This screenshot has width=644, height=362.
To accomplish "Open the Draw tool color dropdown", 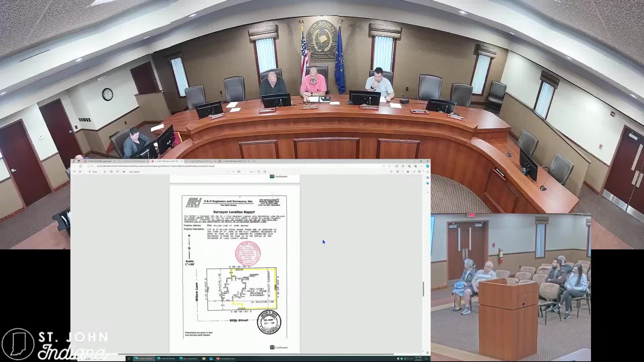I will [x=100, y=172].
